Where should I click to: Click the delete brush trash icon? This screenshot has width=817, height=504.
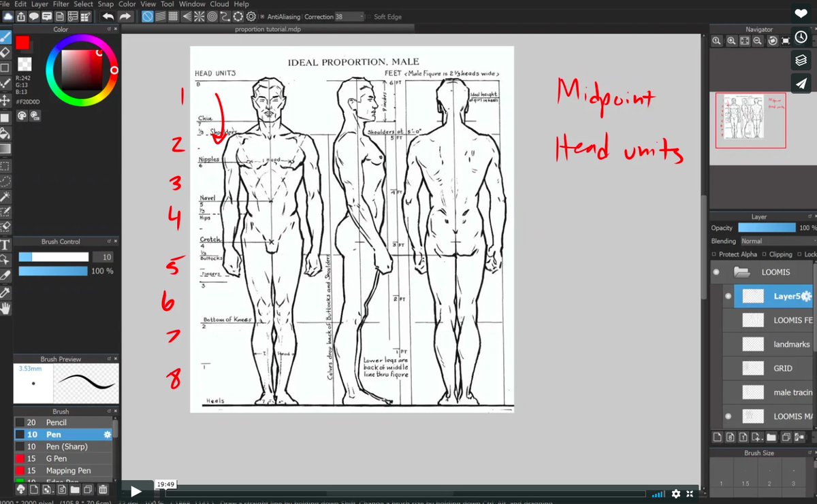pyautogui.click(x=103, y=489)
